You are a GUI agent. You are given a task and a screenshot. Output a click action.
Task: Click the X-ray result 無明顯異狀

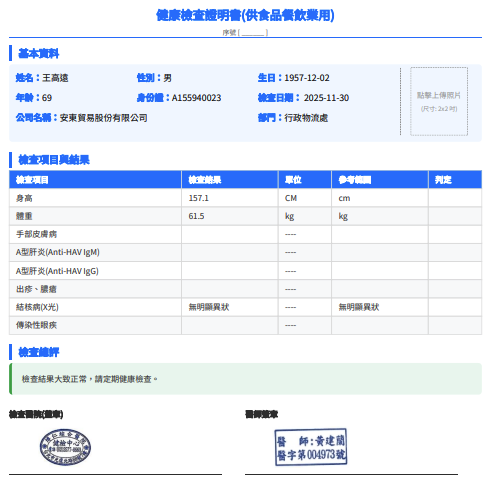(209, 307)
